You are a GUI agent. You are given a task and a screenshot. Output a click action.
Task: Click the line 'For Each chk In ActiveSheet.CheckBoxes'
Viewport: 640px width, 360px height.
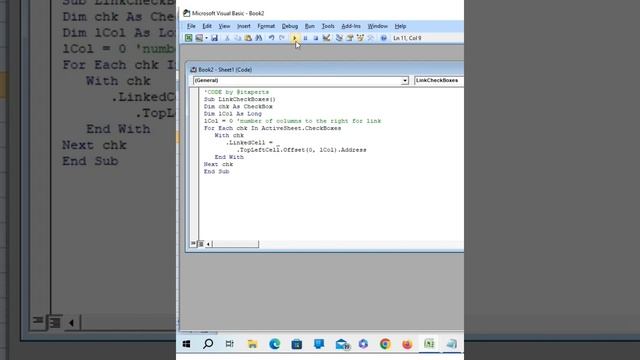[272, 128]
